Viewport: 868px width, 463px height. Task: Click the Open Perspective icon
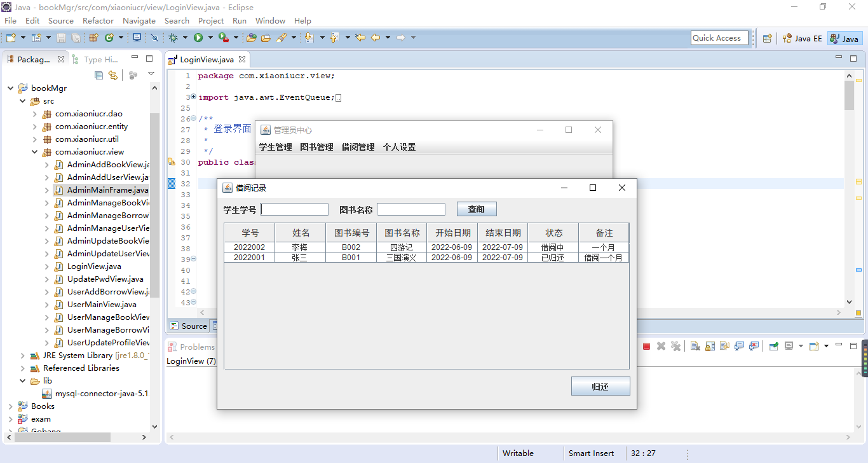pos(768,38)
